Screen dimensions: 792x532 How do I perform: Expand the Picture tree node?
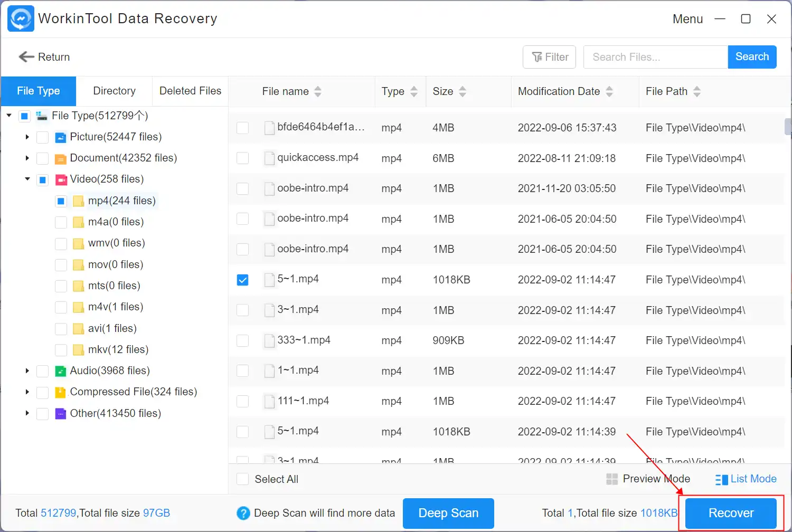click(27, 137)
